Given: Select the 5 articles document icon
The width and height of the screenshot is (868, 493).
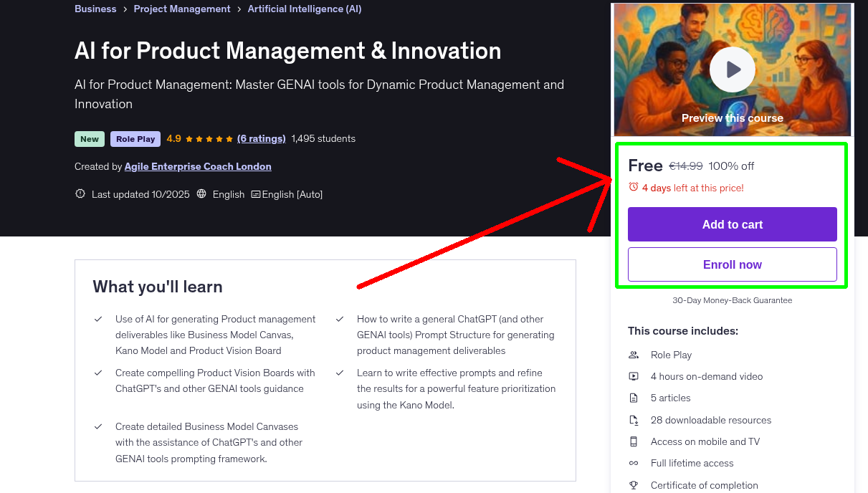Looking at the screenshot, I should 634,398.
